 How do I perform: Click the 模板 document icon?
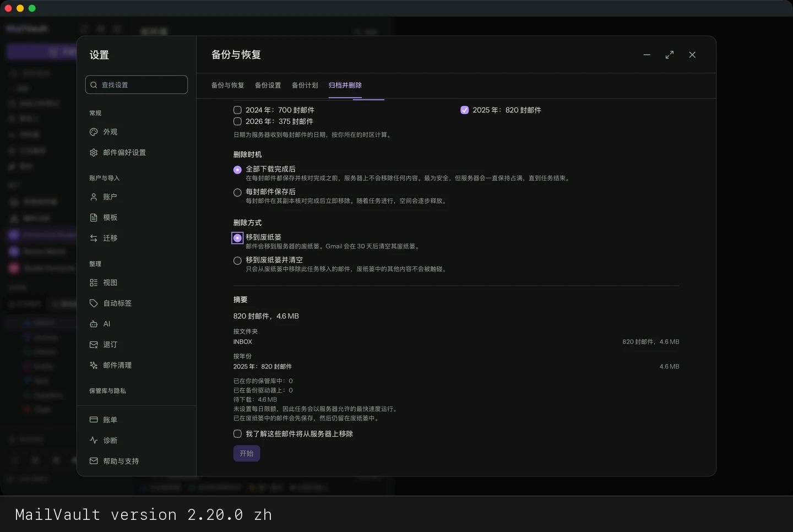(x=94, y=218)
